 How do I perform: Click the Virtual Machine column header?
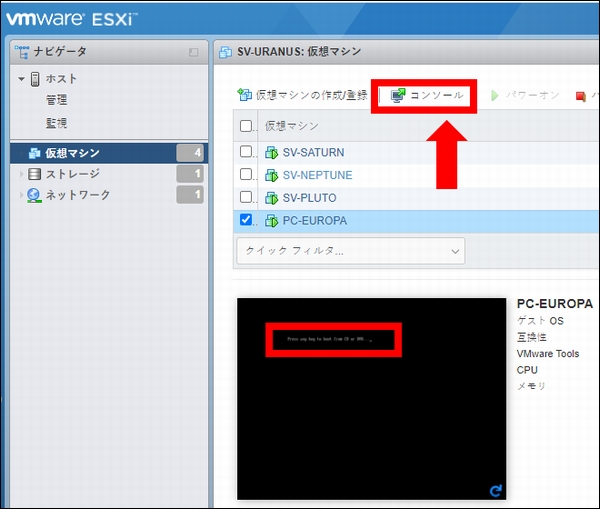tap(292, 126)
